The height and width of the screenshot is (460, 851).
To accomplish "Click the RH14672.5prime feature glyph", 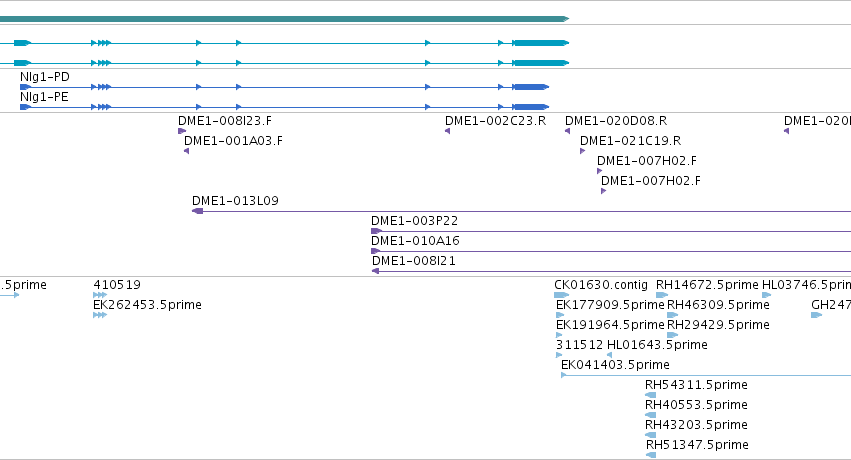I will click(x=662, y=295).
